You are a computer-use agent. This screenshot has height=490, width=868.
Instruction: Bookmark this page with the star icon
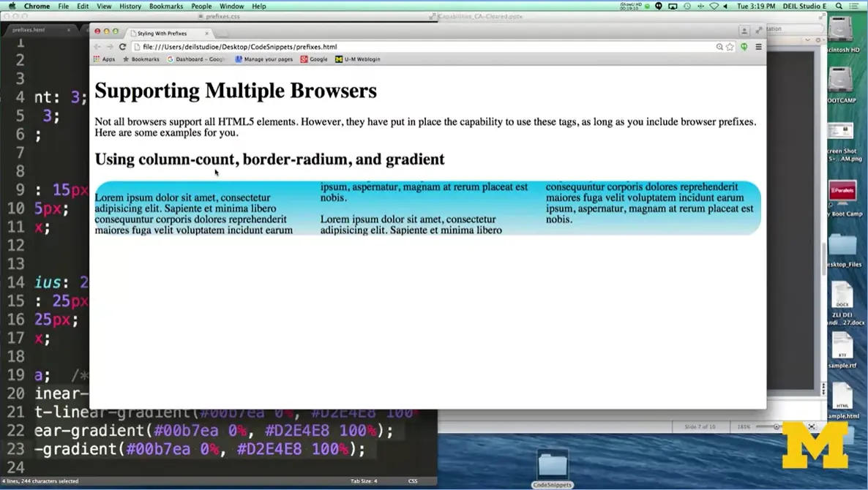click(730, 47)
